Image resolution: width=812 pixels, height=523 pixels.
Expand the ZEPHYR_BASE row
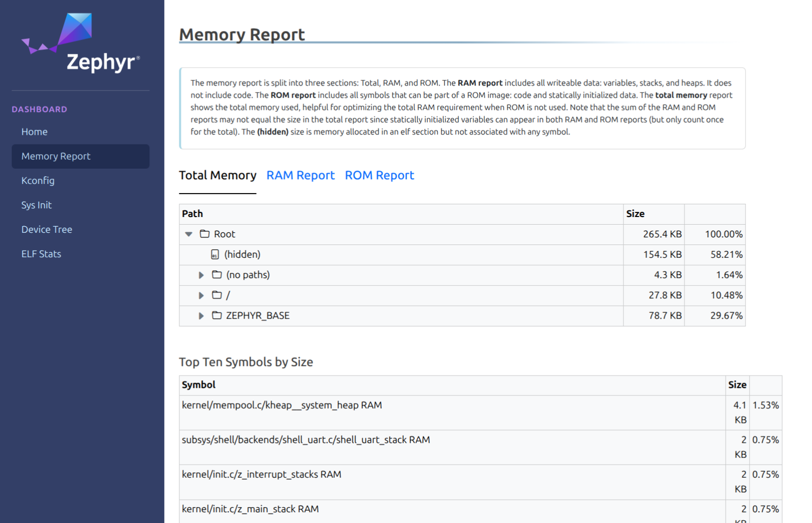tap(201, 316)
